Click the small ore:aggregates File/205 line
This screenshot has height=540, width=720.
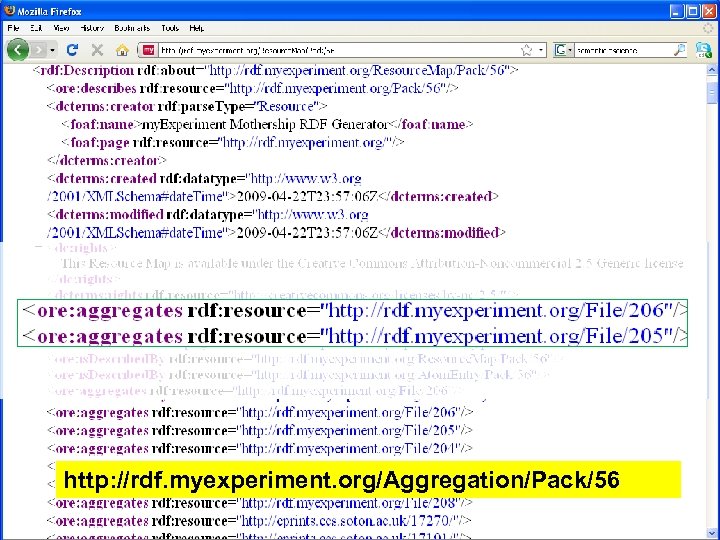tap(260, 430)
